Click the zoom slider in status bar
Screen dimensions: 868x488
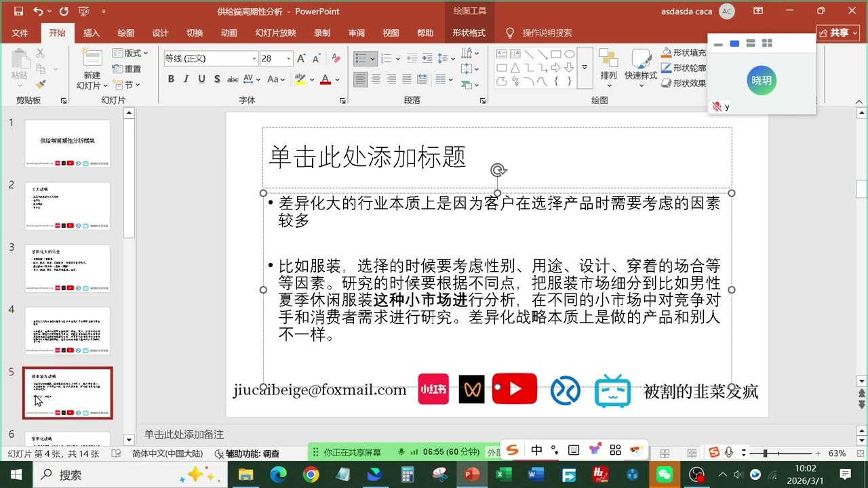pos(780,453)
